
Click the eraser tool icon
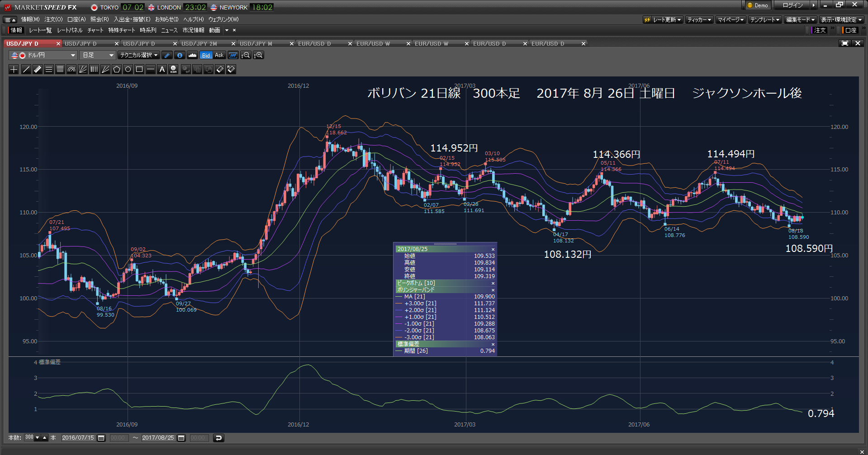220,69
